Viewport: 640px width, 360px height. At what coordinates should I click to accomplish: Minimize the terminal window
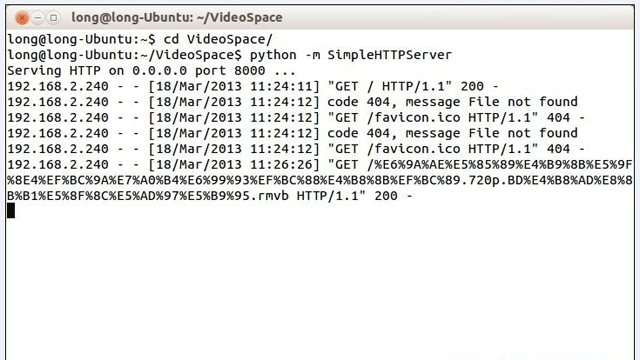click(38, 18)
